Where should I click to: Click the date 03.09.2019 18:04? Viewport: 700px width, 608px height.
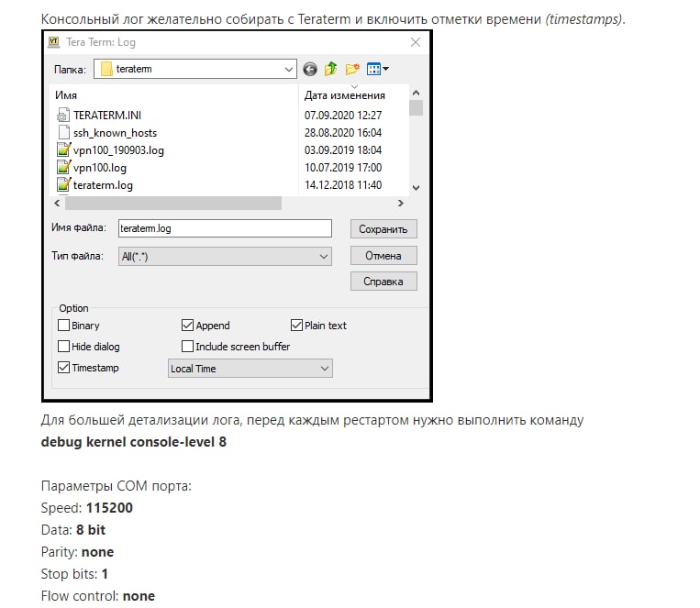pyautogui.click(x=343, y=150)
